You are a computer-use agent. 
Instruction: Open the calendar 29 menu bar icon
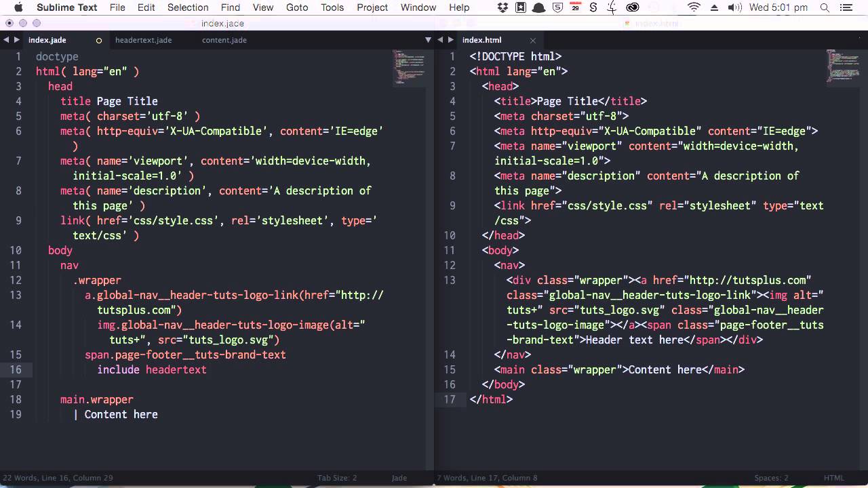point(575,7)
